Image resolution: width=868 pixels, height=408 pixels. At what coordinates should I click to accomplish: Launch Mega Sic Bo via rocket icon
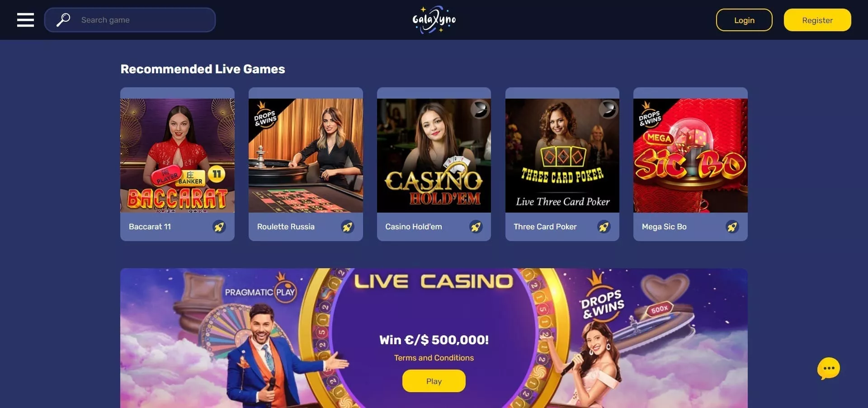(732, 227)
